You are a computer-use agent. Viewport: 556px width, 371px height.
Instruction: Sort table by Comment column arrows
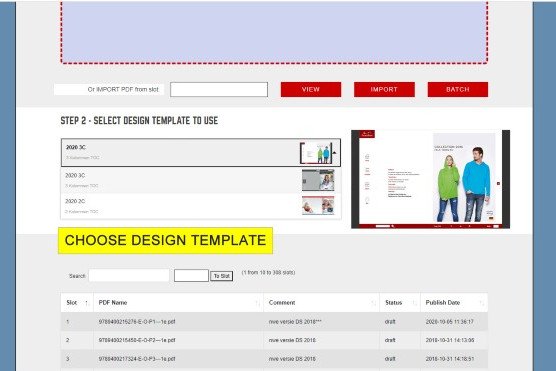(x=373, y=303)
